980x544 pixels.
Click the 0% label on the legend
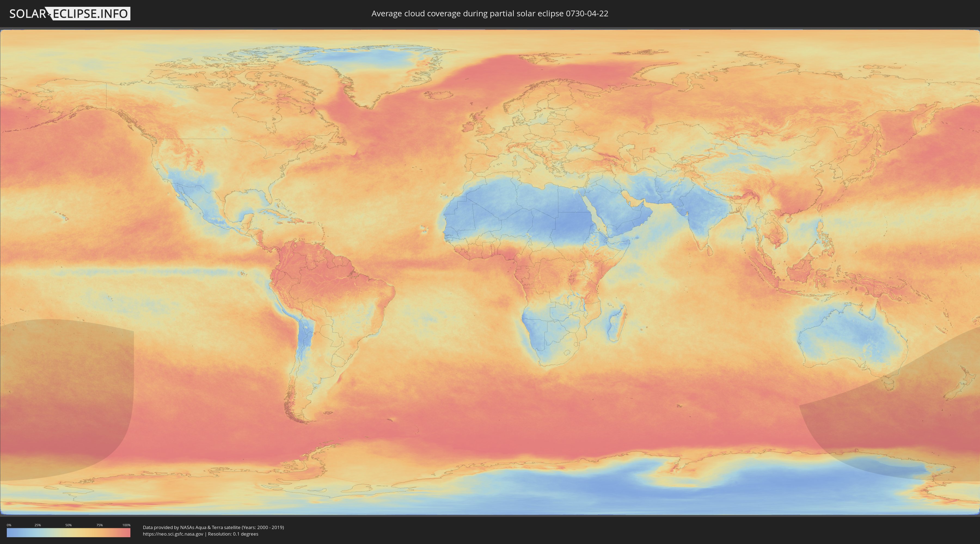click(9, 525)
